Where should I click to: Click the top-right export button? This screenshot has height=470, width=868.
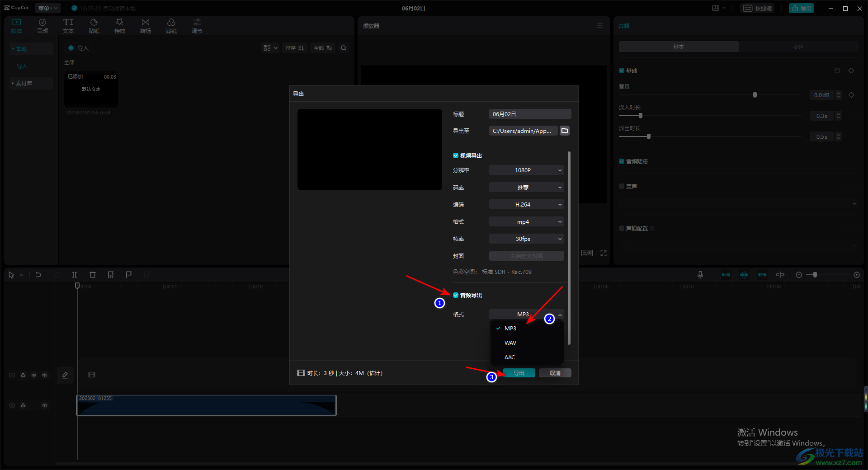(802, 8)
